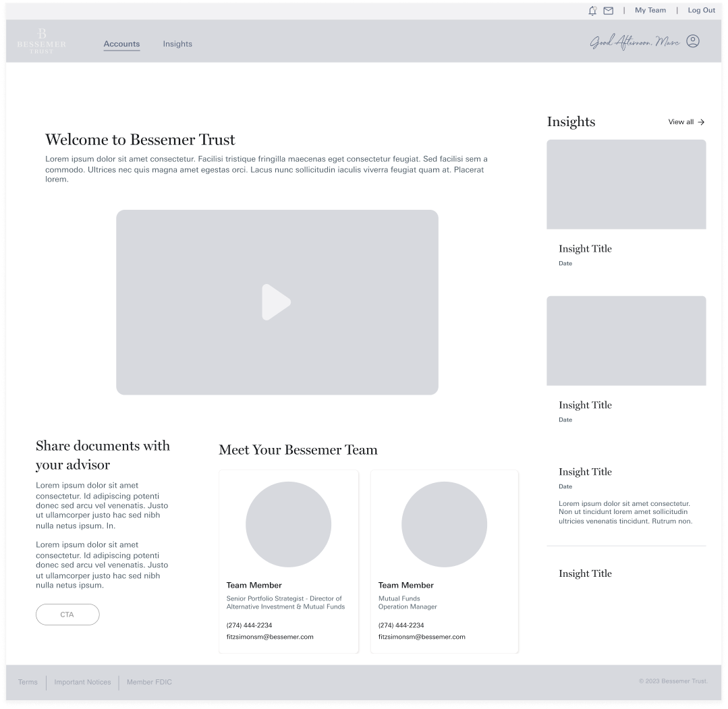Open notifications bell icon

pyautogui.click(x=592, y=11)
